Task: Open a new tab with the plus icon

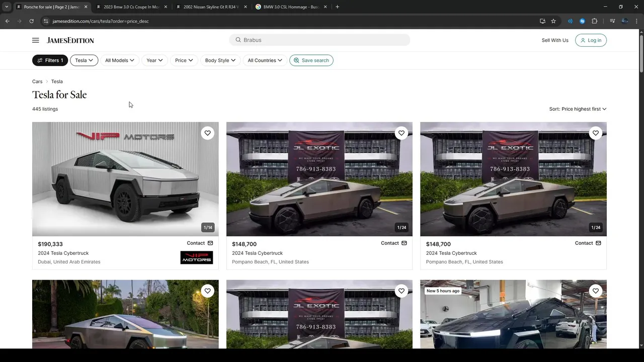Action: [x=337, y=7]
